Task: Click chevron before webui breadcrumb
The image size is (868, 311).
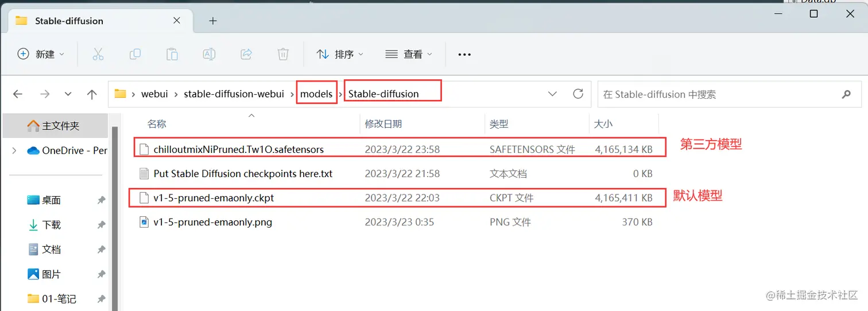Action: pos(134,94)
